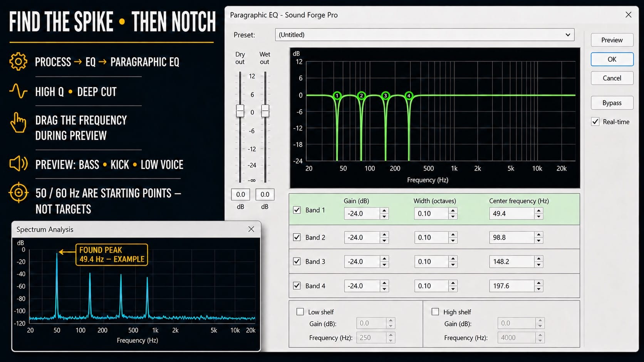Increase Band 3 center frequency with up stepper

[539, 259]
